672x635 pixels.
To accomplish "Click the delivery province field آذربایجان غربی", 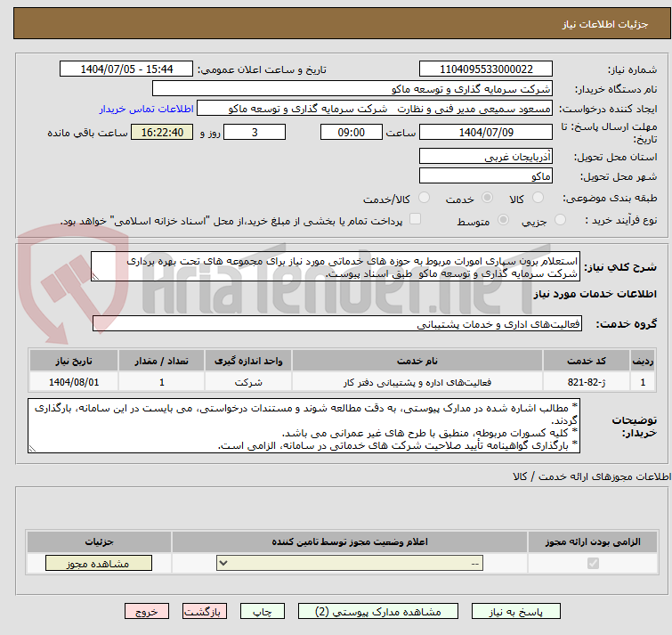I will click(486, 157).
